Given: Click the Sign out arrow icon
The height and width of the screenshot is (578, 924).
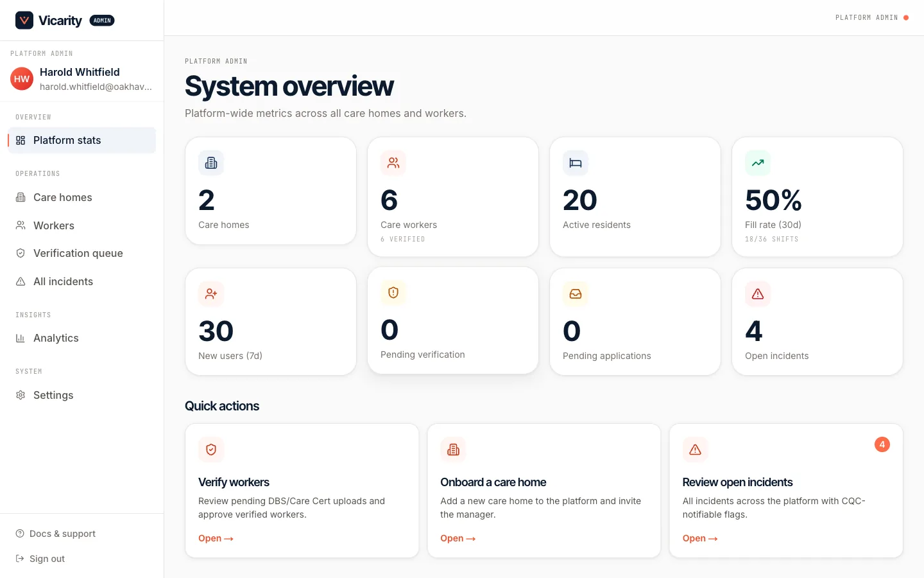Looking at the screenshot, I should click(x=20, y=559).
